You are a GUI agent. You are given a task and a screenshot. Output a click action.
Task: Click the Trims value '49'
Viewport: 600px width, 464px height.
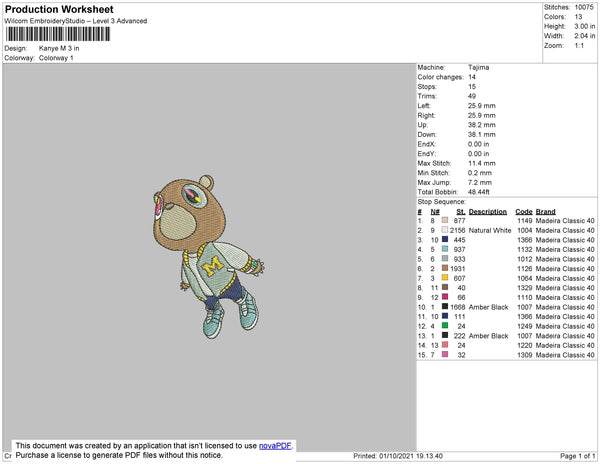[x=472, y=96]
